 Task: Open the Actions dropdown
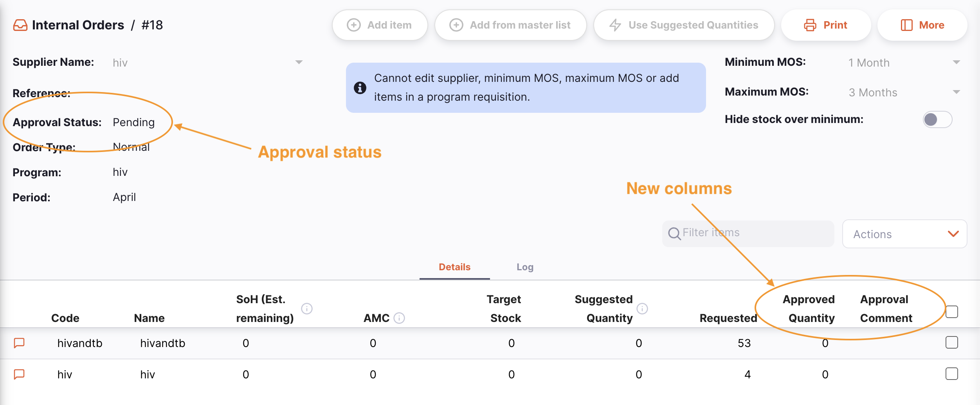pyautogui.click(x=904, y=234)
